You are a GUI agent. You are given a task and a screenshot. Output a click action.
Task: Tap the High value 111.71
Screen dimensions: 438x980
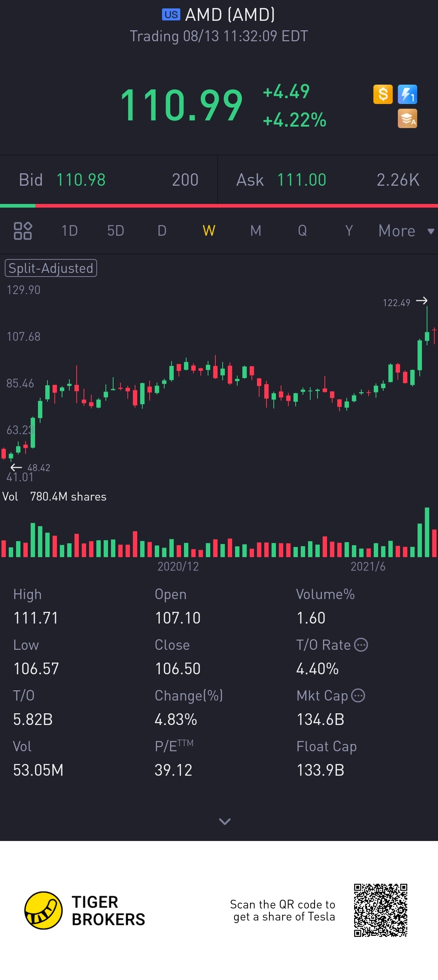click(x=36, y=618)
